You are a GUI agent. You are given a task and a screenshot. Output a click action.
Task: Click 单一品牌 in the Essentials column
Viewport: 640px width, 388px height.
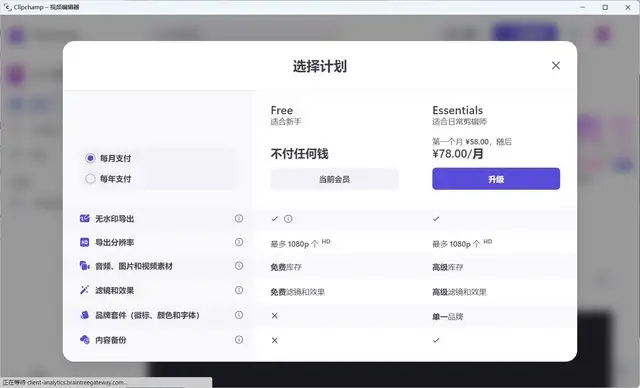pos(448,317)
